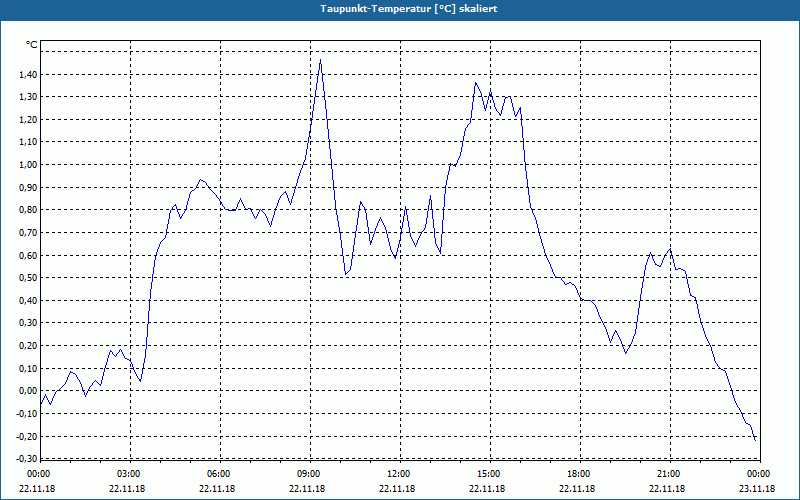Click the 00:00 time label above 23.11.18

tap(759, 474)
